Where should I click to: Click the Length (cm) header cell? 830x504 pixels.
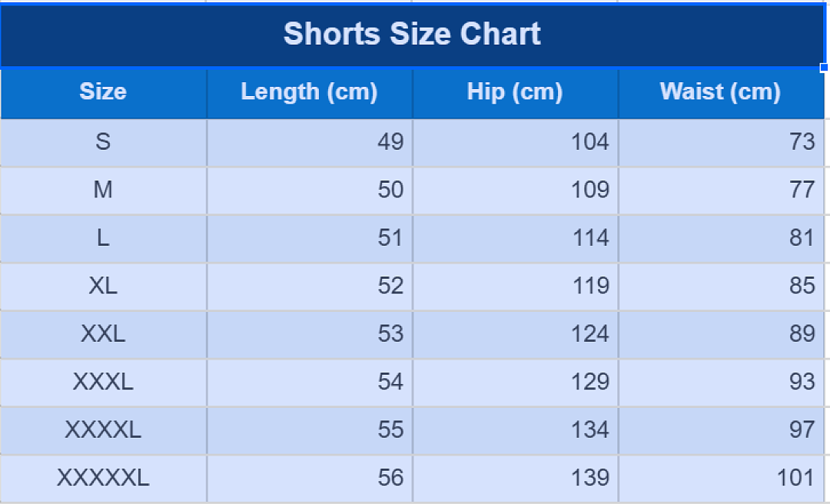click(x=309, y=93)
